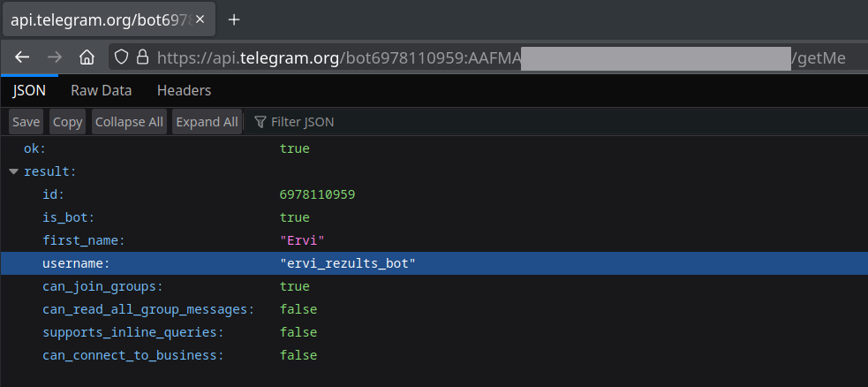Click false value of supports_inline_queries
Image resolution: width=868 pixels, height=387 pixels.
pos(298,332)
